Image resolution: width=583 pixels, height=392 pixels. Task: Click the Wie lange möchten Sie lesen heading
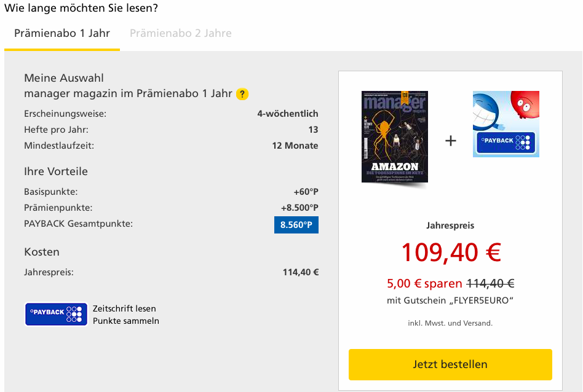pyautogui.click(x=81, y=9)
